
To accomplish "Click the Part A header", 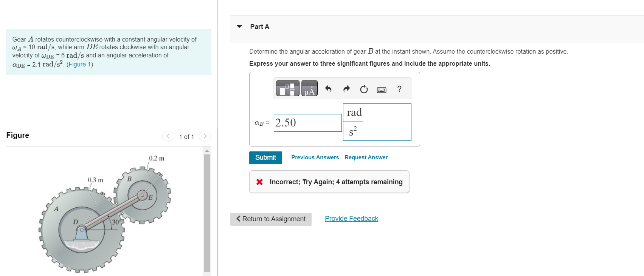I will point(259,26).
